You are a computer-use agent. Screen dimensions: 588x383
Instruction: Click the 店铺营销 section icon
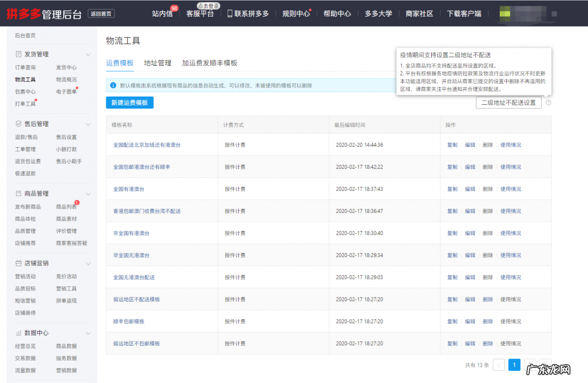(18, 263)
